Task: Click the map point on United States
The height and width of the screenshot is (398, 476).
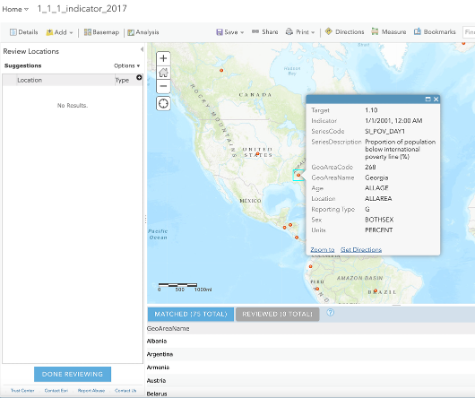Action: tap(257, 153)
